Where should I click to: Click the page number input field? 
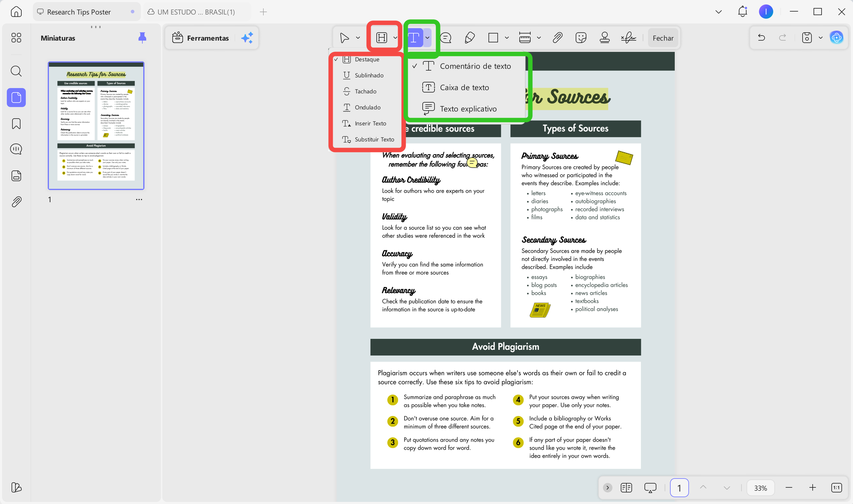pos(679,488)
